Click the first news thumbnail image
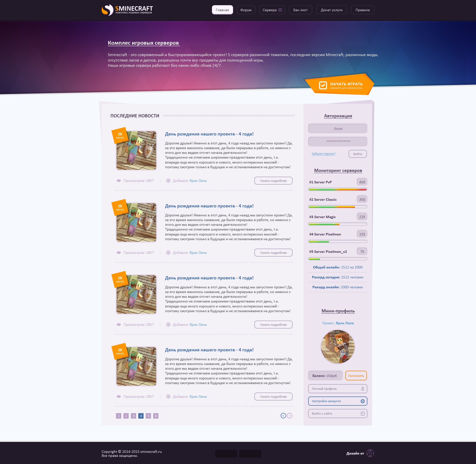Viewport: 476px width, 464px height. click(136, 150)
